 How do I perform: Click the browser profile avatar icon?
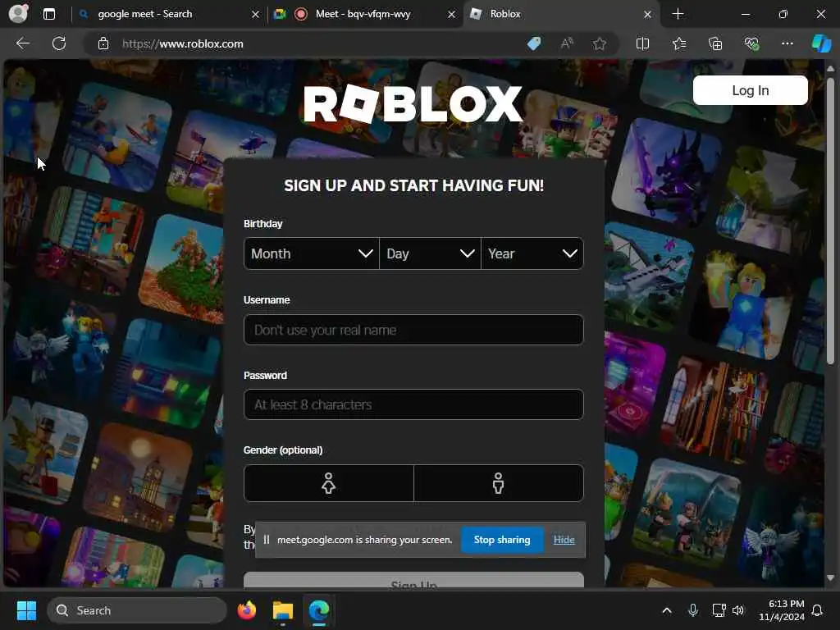pyautogui.click(x=18, y=13)
